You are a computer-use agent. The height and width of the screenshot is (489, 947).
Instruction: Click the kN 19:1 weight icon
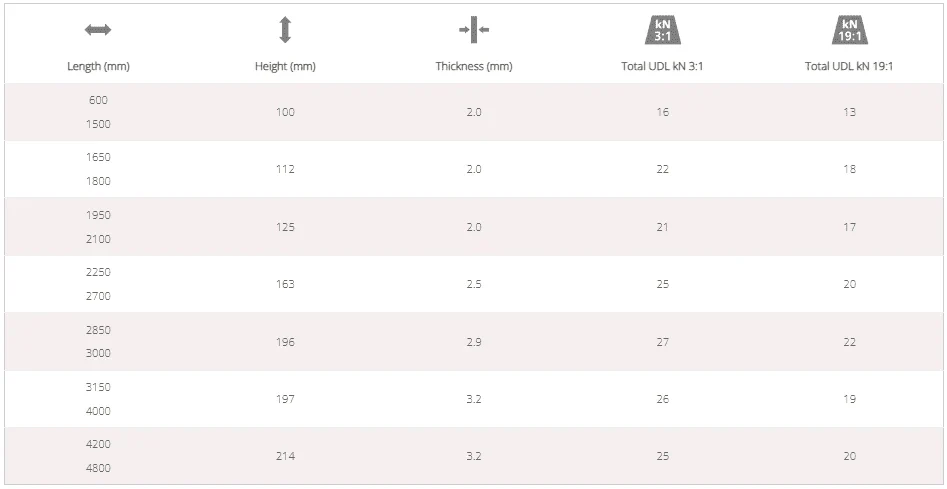pos(849,30)
